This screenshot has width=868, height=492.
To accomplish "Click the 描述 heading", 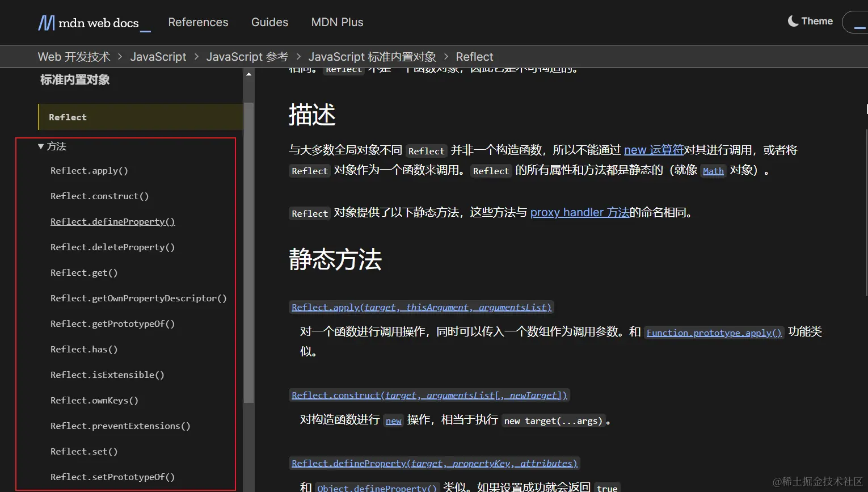I will 312,115.
